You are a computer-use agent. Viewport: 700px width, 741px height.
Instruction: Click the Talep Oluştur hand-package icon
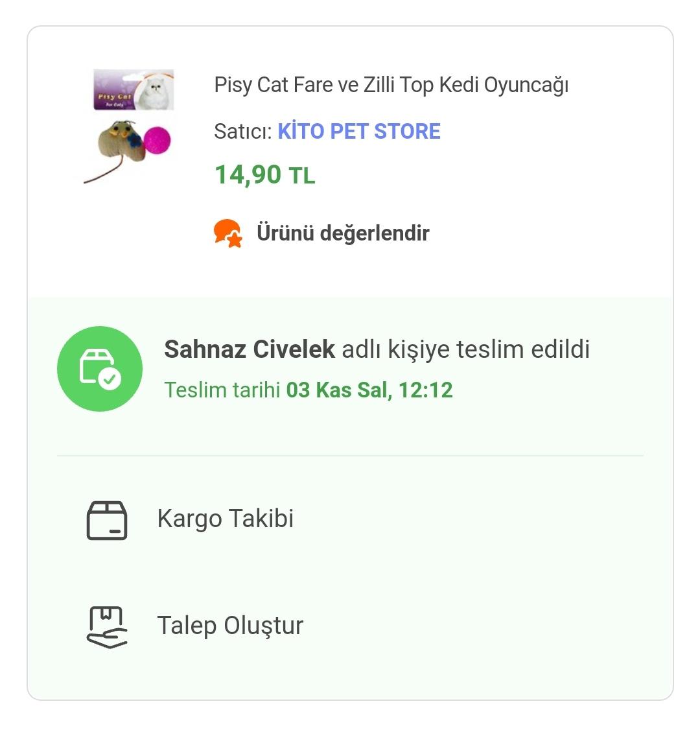[x=107, y=627]
